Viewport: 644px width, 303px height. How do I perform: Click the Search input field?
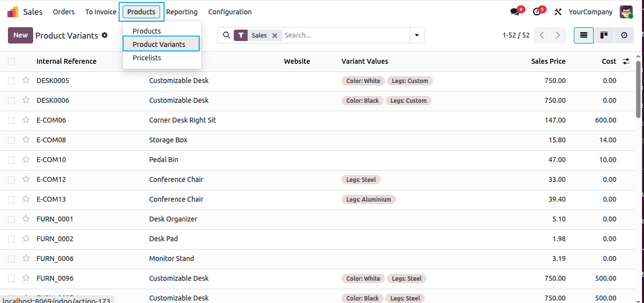tap(345, 35)
